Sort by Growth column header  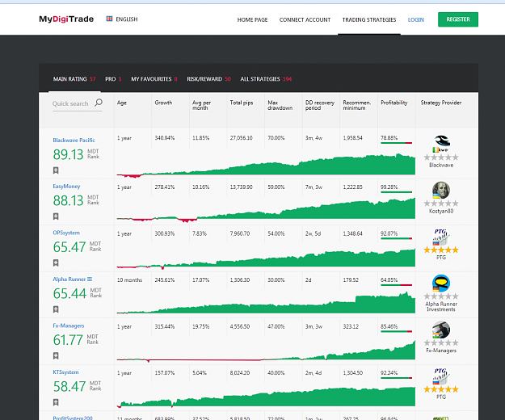pos(163,103)
